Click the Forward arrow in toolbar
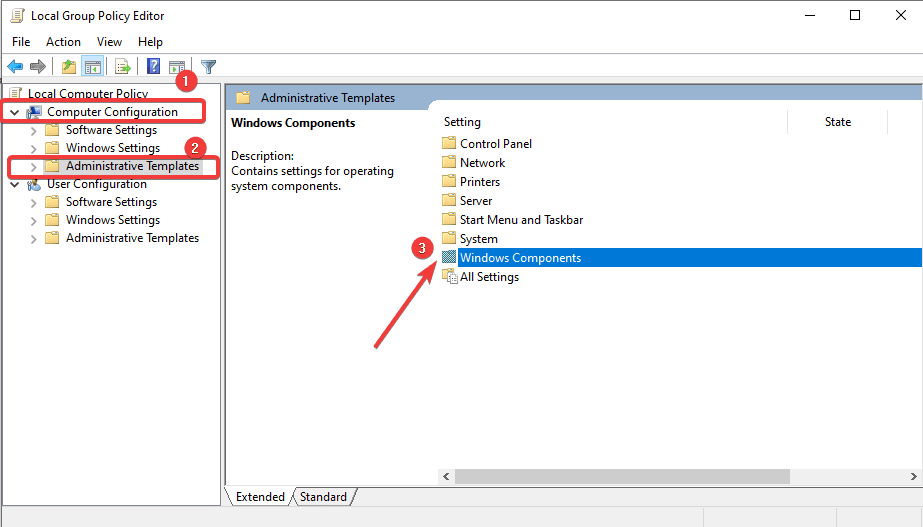923x527 pixels. pyautogui.click(x=38, y=67)
